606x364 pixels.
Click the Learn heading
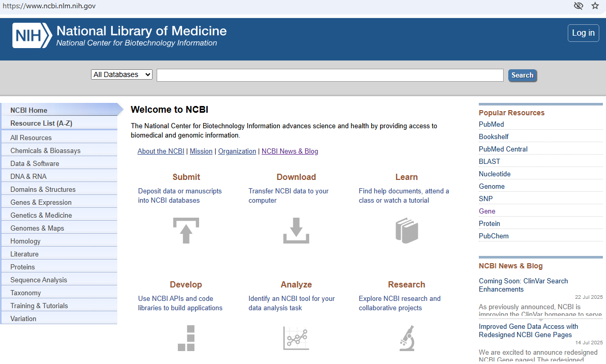click(x=406, y=177)
